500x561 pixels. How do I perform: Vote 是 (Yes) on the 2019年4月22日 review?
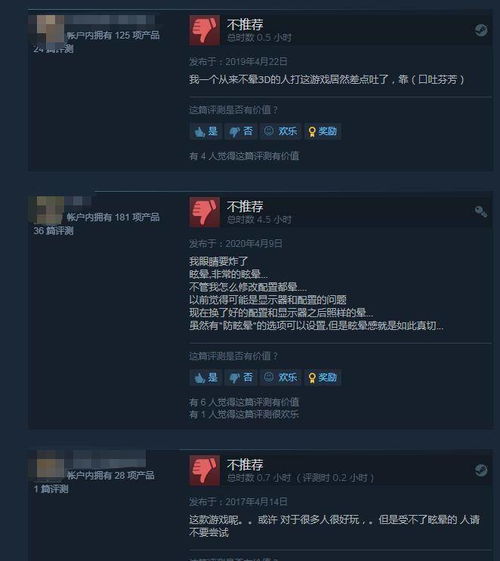(206, 131)
